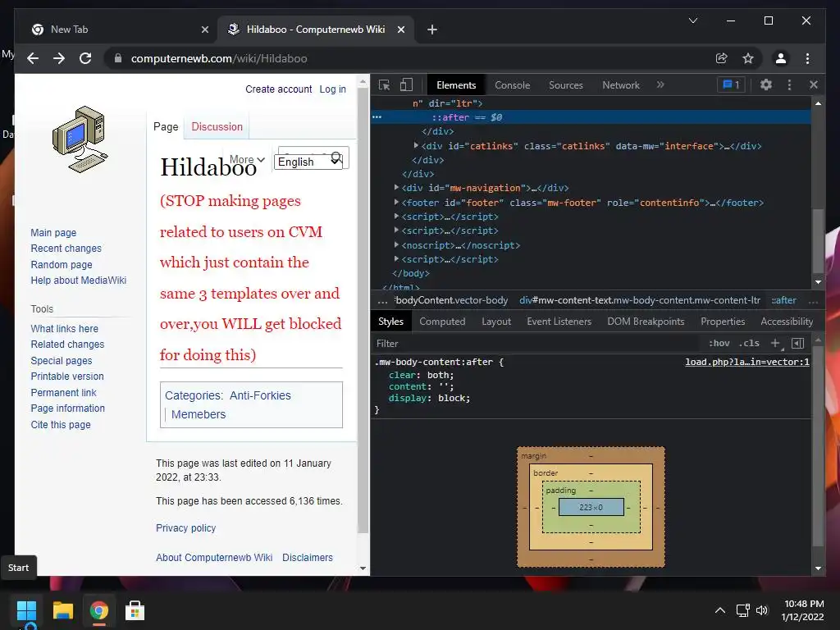Open the Event Listeners tab

tap(559, 322)
